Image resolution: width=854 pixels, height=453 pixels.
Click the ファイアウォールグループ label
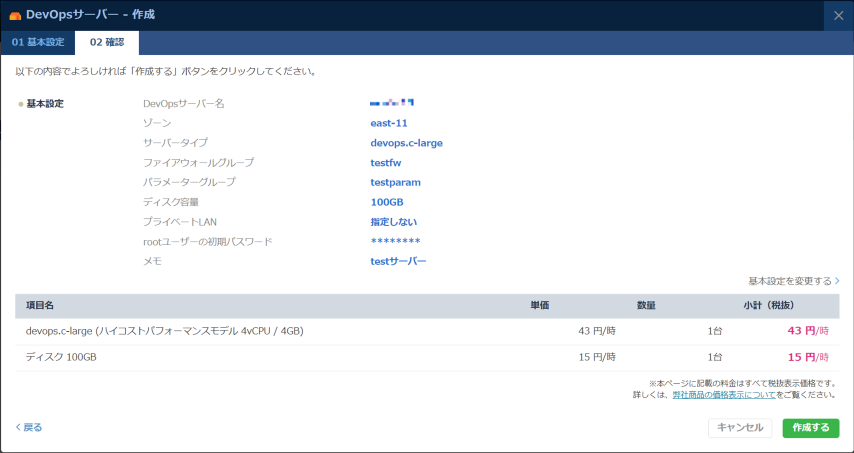[198, 163]
